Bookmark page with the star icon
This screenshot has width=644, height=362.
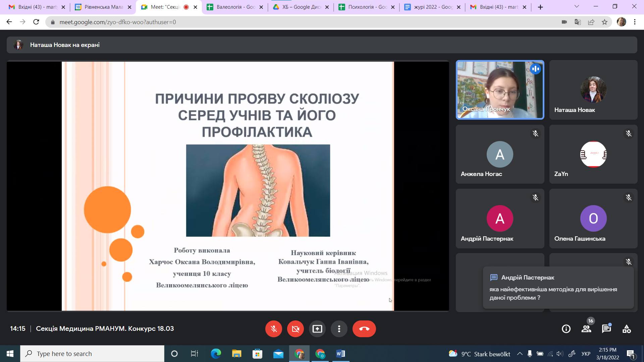[x=604, y=22]
